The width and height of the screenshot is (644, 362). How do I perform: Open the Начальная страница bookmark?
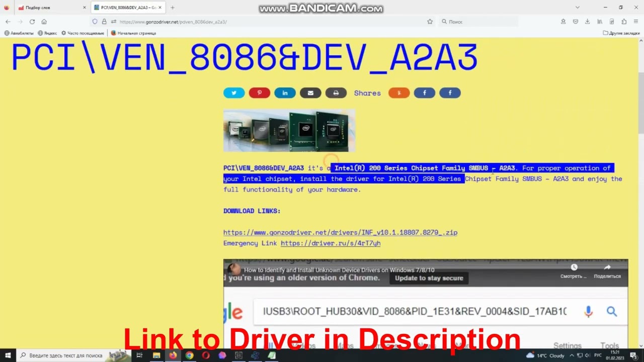click(x=133, y=33)
